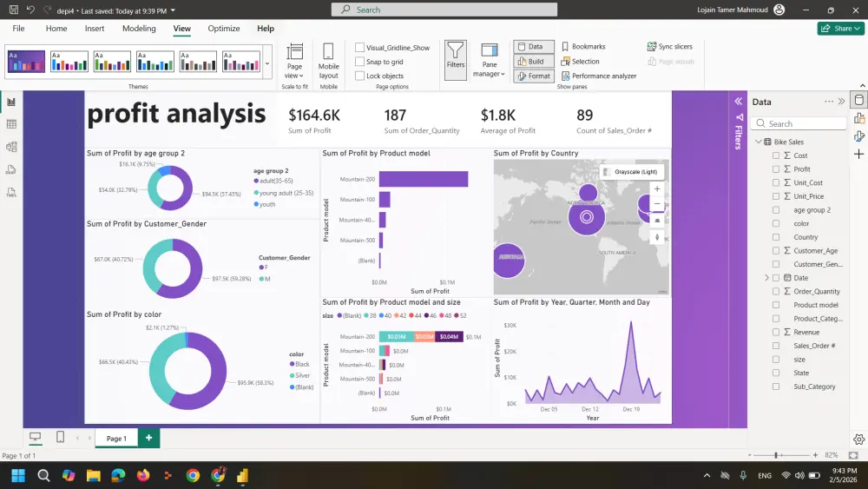
Task: Toggle the Build pane button
Action: click(534, 62)
